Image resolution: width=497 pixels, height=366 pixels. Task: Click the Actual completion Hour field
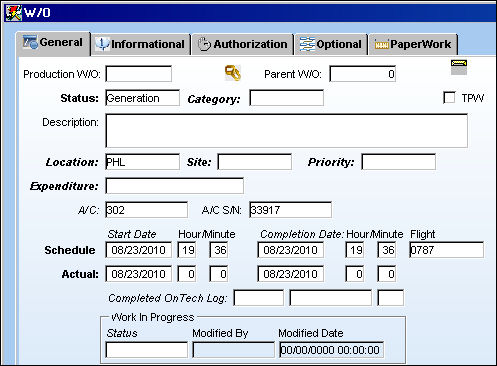355,274
